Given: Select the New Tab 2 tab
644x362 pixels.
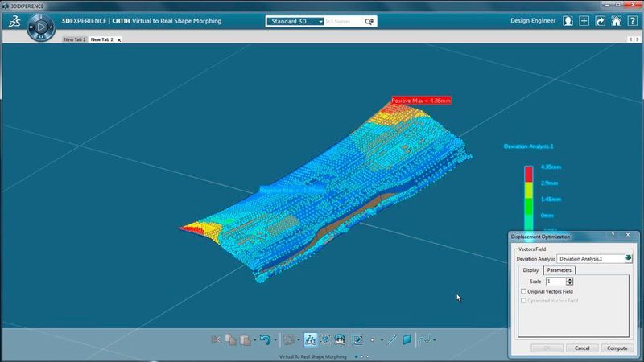Looking at the screenshot, I should (102, 39).
